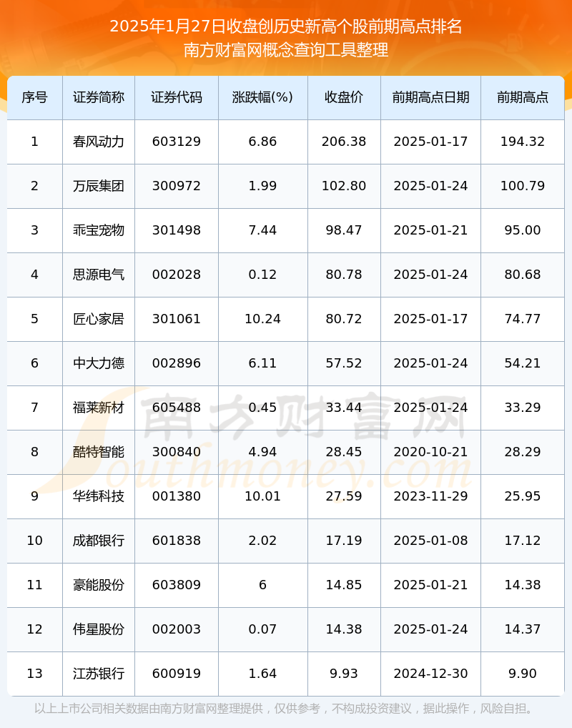Click stock code 605488

(177, 408)
